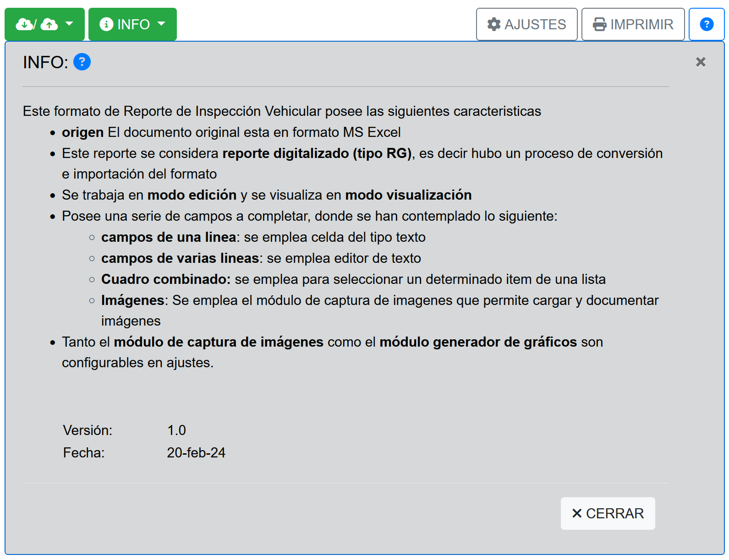Open help via top-right question mark button
Image resolution: width=729 pixels, height=560 pixels.
coord(706,24)
